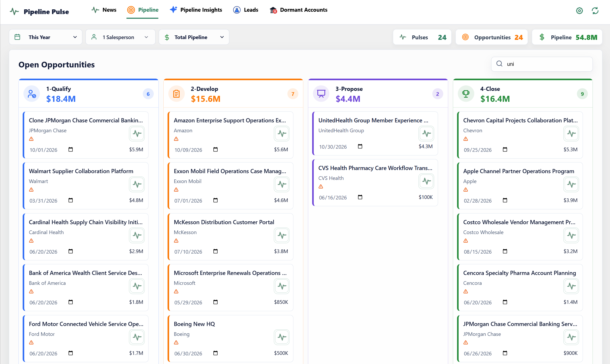Open the This Year date range dropdown
The image size is (610, 364).
[x=46, y=37]
